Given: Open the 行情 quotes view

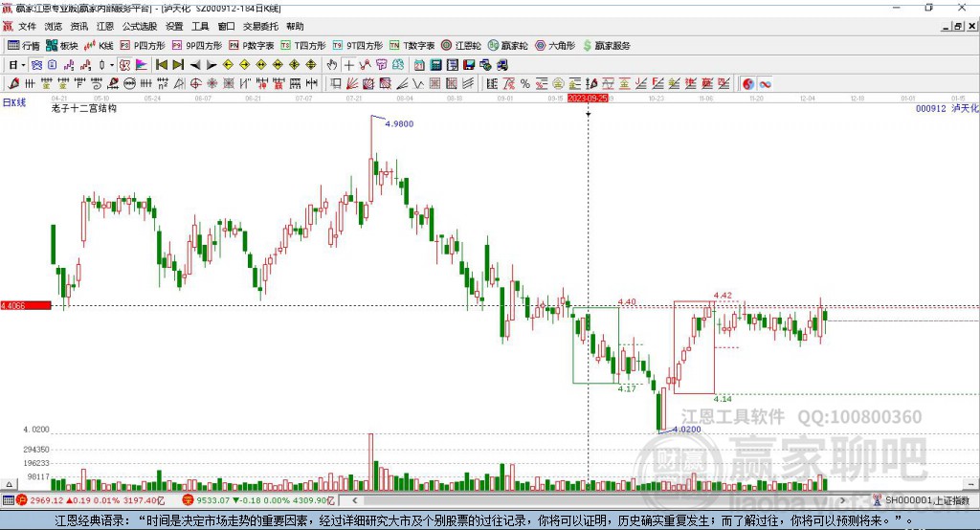Looking at the screenshot, I should coord(24,46).
